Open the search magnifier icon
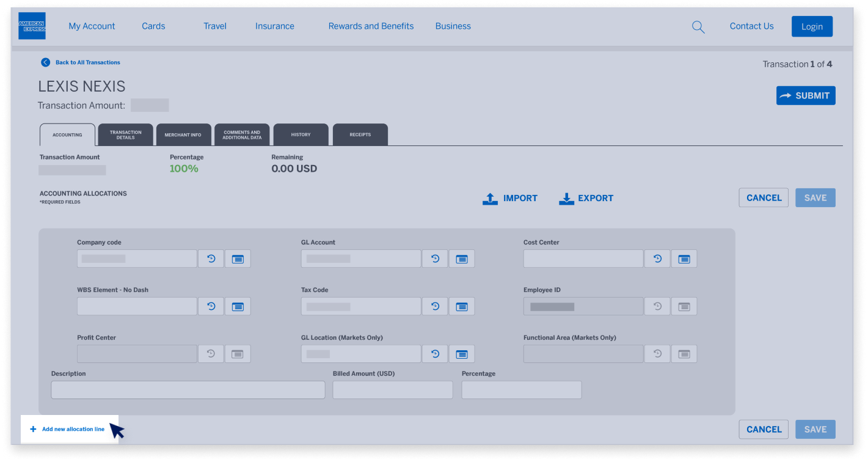The width and height of the screenshot is (868, 459). point(698,27)
